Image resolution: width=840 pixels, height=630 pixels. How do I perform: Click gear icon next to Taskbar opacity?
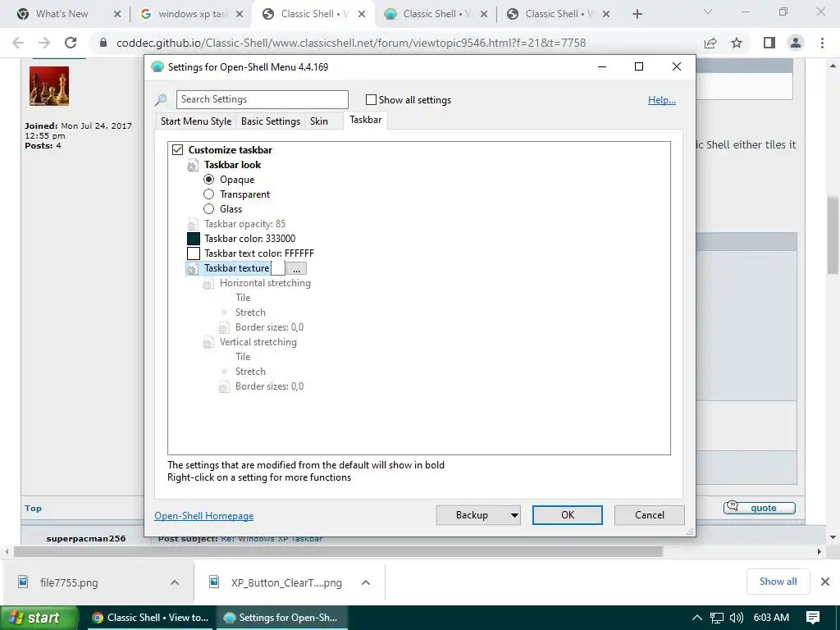pyautogui.click(x=192, y=225)
